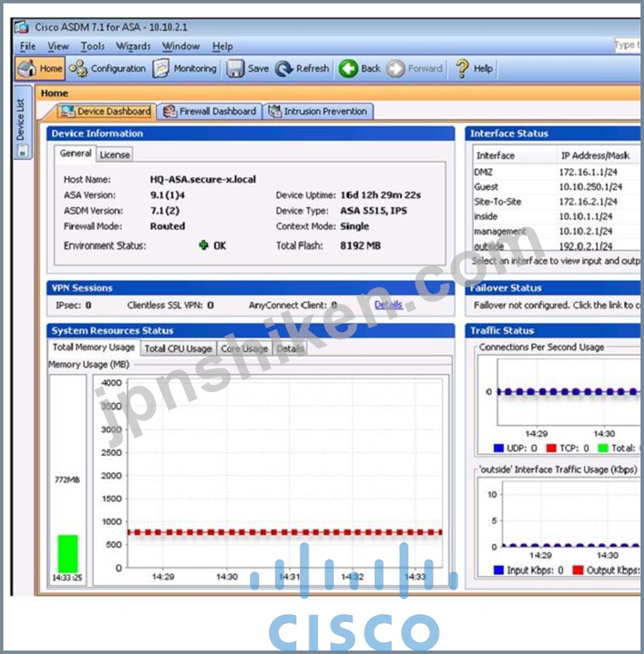The image size is (644, 654).
Task: Open the File menu
Action: point(28,46)
